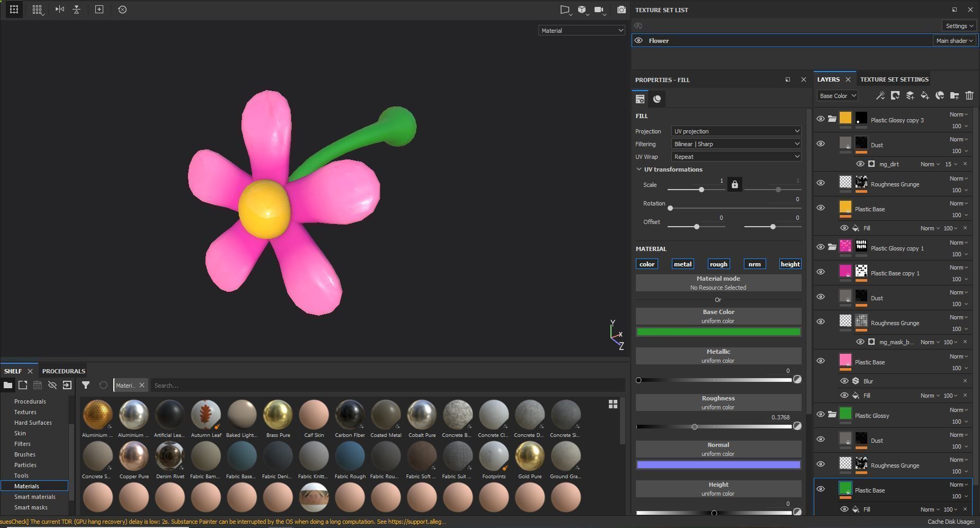Switch shelf to grid view icon
980x528 pixels.
click(x=613, y=404)
